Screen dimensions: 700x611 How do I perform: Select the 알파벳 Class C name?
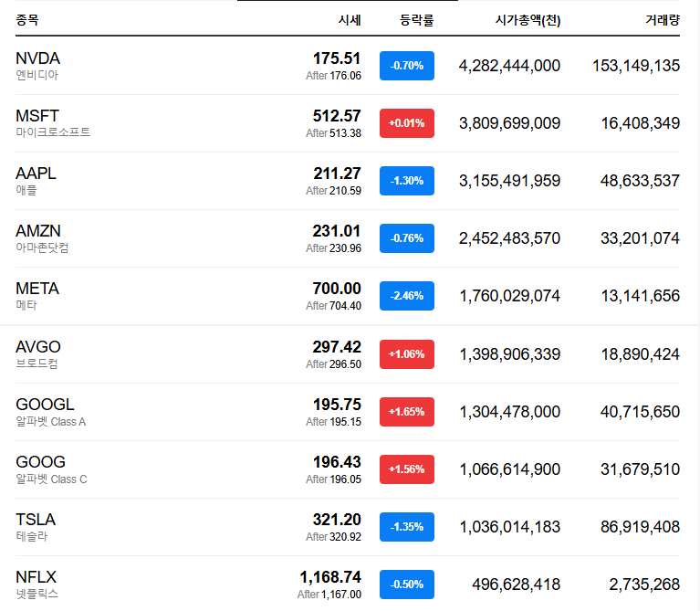[x=51, y=479]
